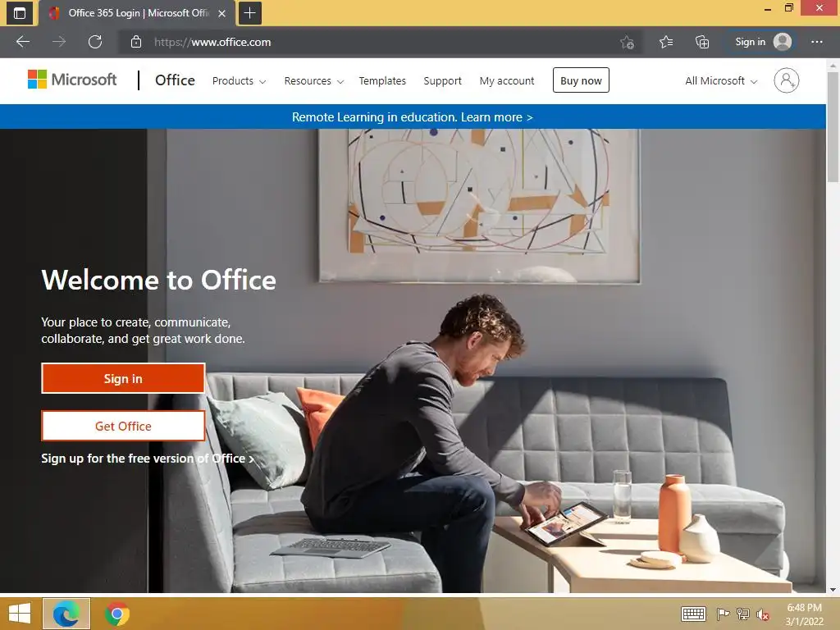Open Edge Settings and more ellipsis
Viewport: 840px width, 630px height.
pyautogui.click(x=816, y=42)
